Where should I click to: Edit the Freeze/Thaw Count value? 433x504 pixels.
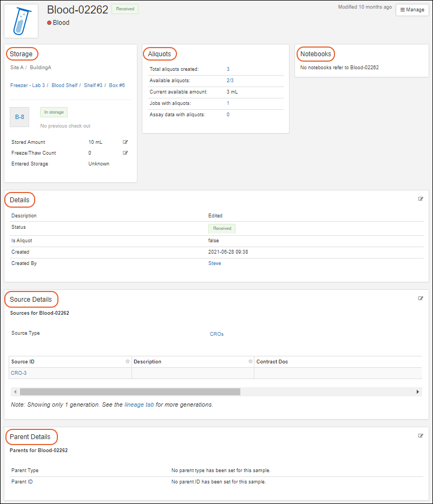pyautogui.click(x=126, y=153)
